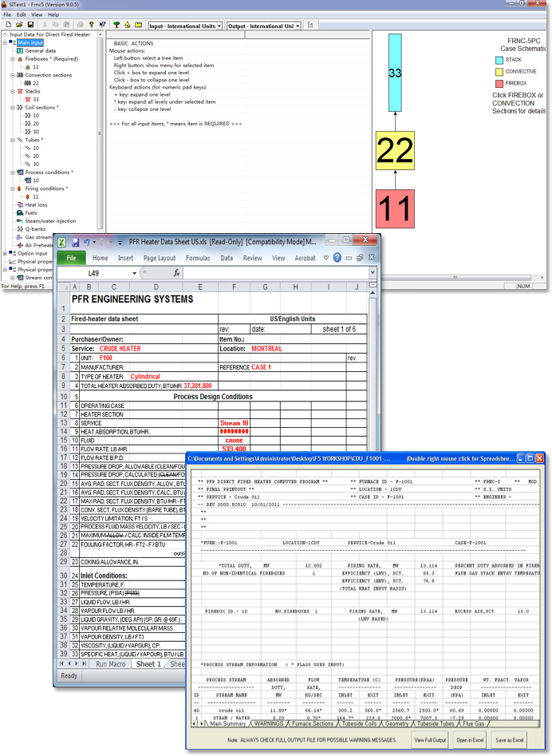Click the stack 33 icon under Stacks
The image size is (552, 756).
27,99
